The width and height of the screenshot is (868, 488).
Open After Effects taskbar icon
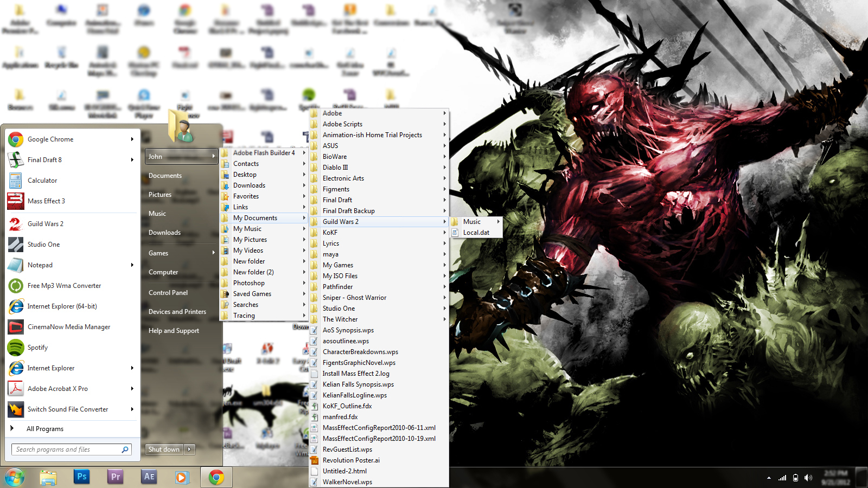(x=149, y=477)
